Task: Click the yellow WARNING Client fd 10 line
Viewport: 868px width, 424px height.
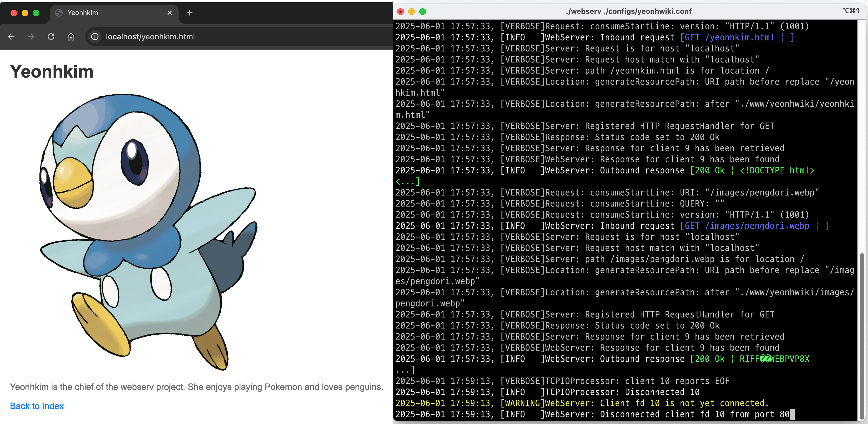Action: pyautogui.click(x=582, y=403)
